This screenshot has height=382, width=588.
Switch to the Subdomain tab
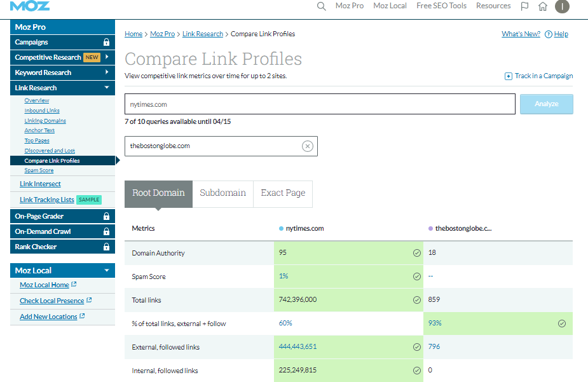tap(222, 194)
